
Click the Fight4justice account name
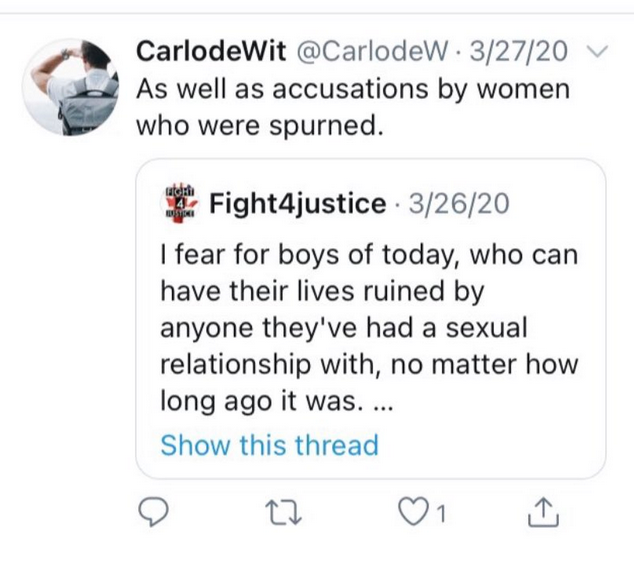[298, 204]
